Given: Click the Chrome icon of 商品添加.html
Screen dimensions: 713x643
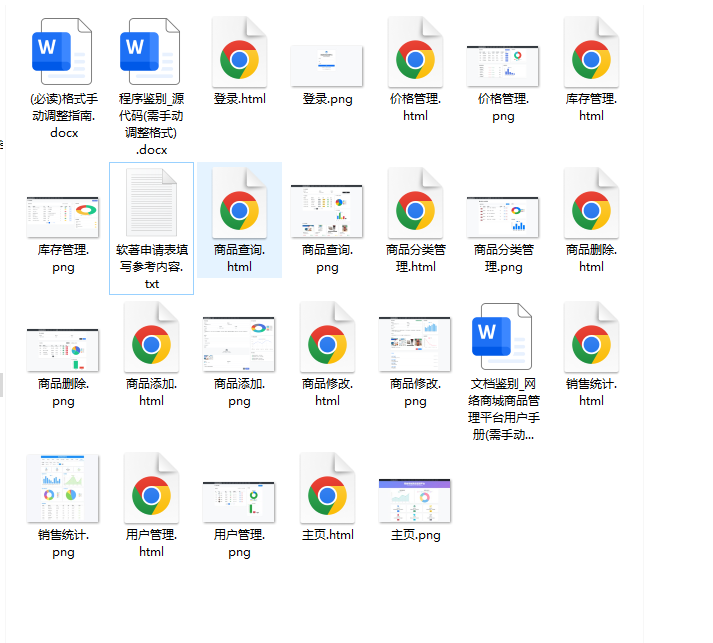Looking at the screenshot, I should click(151, 337).
